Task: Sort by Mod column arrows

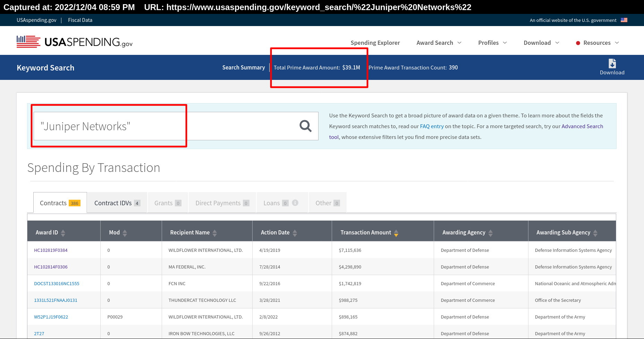Action: (125, 233)
